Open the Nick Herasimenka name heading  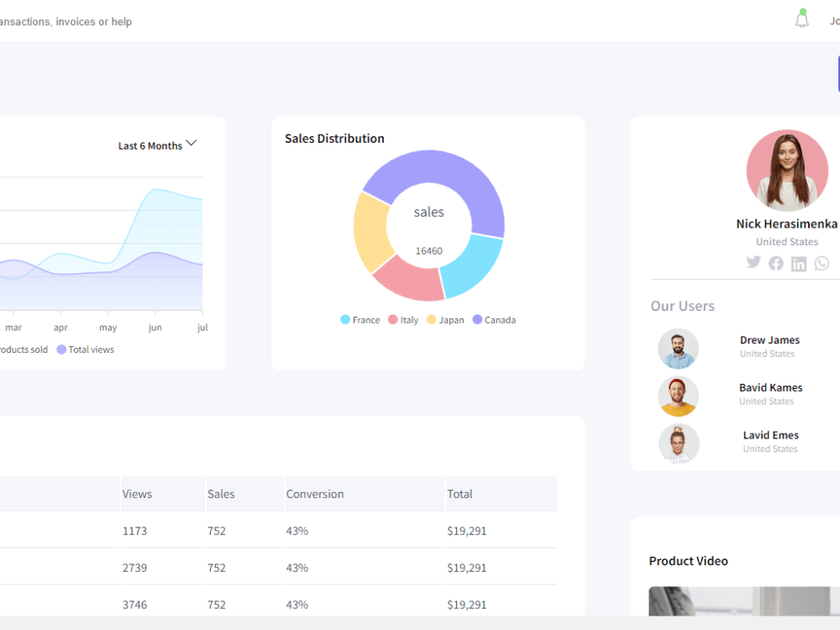[786, 224]
